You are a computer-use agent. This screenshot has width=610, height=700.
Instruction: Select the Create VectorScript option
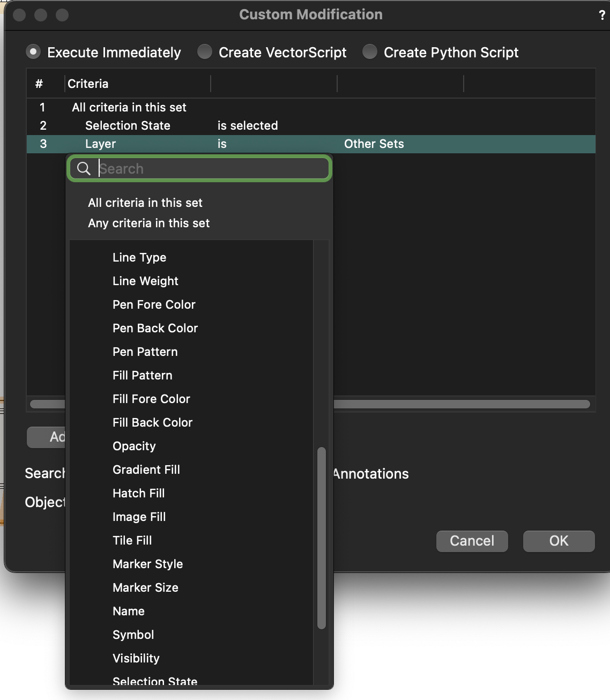point(204,51)
